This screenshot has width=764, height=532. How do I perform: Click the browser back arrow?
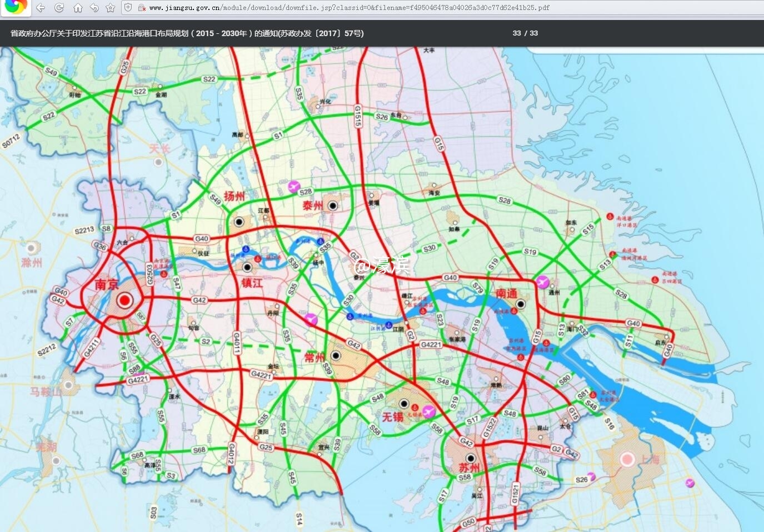pos(41,8)
